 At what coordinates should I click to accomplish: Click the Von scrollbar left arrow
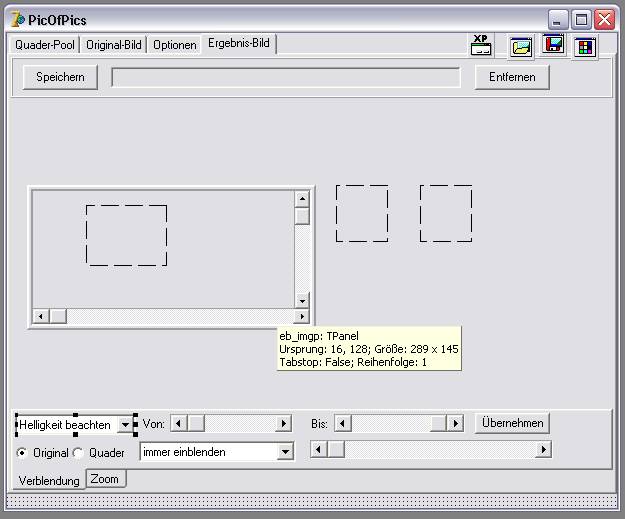(179, 423)
